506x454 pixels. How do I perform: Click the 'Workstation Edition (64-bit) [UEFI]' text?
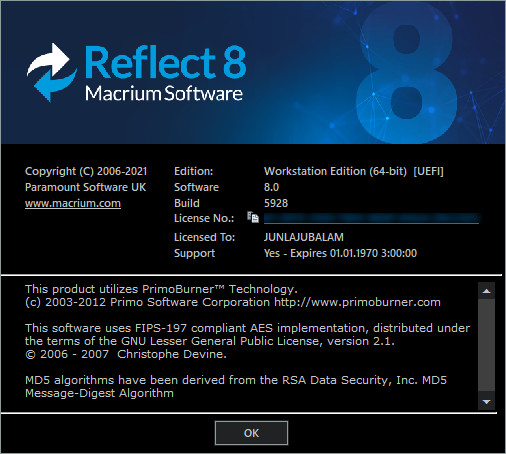click(x=354, y=171)
